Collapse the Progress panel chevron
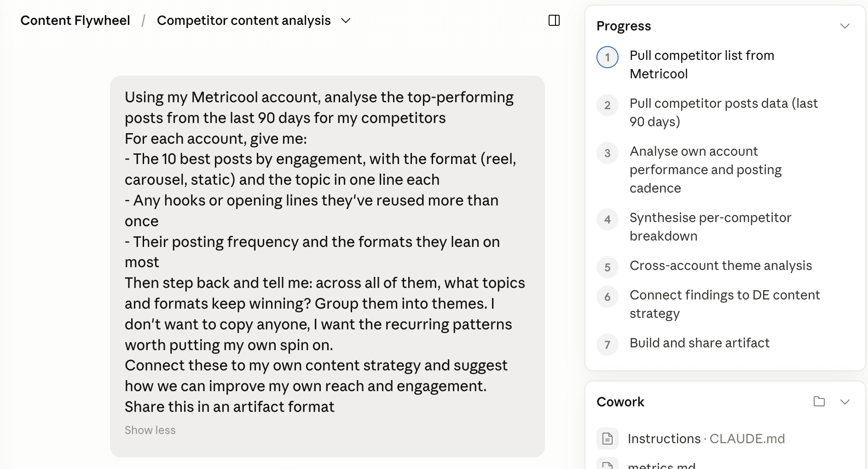The image size is (868, 469). 845,26
